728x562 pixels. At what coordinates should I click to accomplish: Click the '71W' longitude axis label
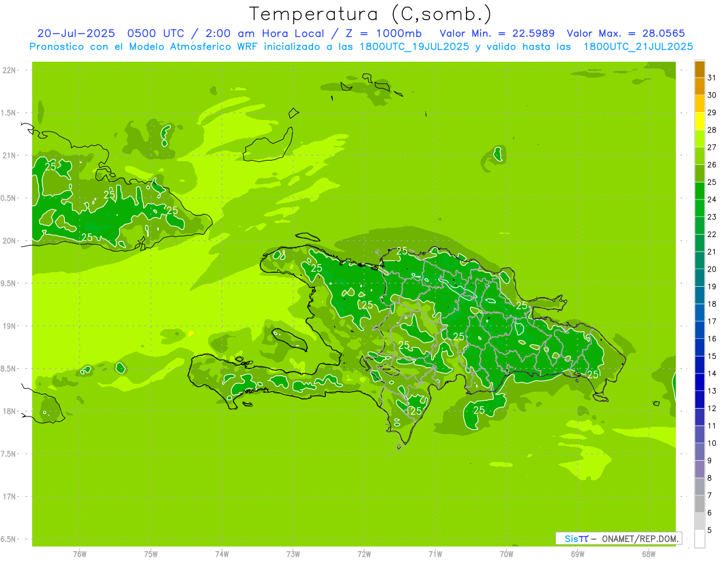435,554
